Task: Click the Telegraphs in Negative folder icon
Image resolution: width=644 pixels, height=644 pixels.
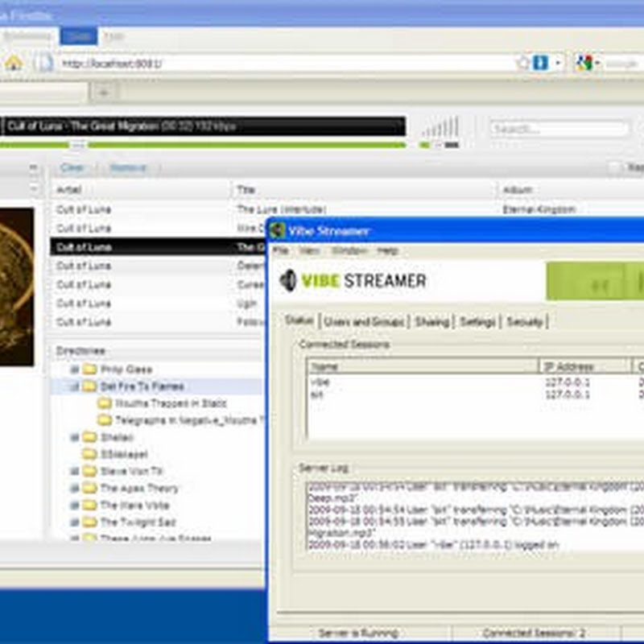Action: (105, 419)
